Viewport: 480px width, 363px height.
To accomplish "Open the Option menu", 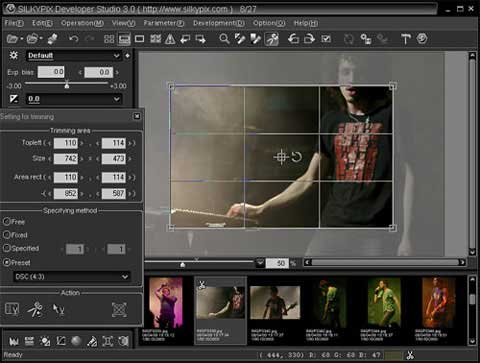I will tap(269, 23).
